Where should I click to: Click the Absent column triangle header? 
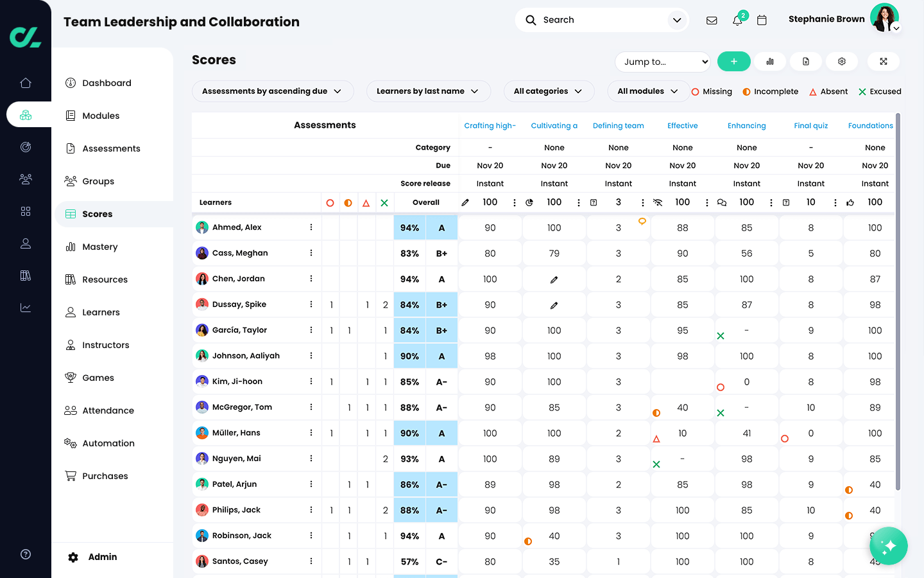pyautogui.click(x=366, y=203)
